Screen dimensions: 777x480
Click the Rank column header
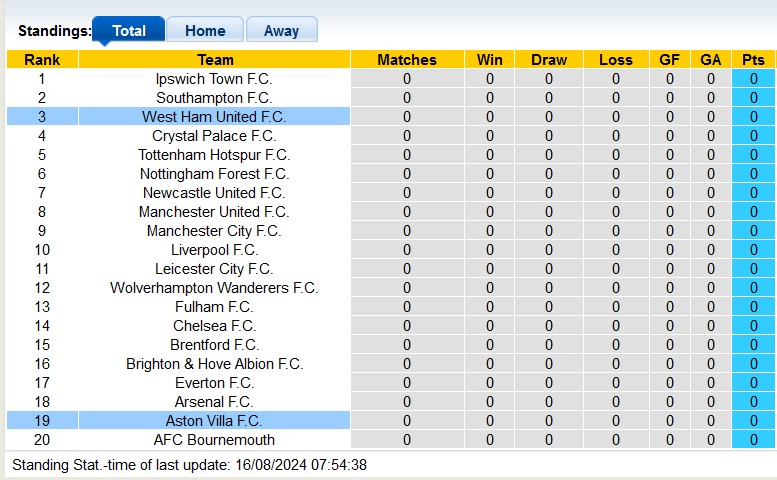coord(42,60)
